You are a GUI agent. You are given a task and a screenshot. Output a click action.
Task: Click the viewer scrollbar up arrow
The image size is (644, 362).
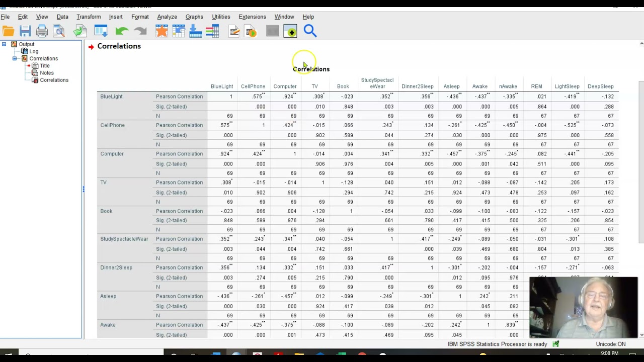coord(641,44)
